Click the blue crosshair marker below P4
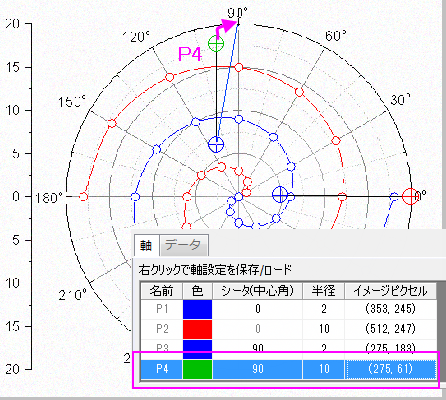 [216, 145]
